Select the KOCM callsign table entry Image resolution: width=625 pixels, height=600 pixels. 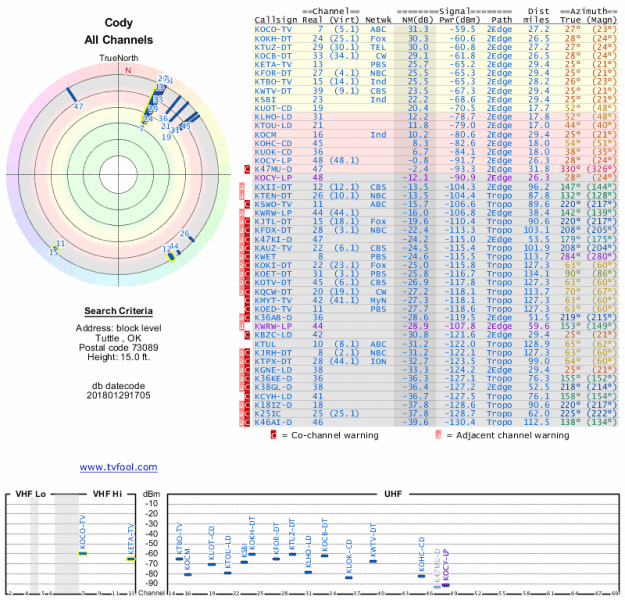[x=265, y=135]
